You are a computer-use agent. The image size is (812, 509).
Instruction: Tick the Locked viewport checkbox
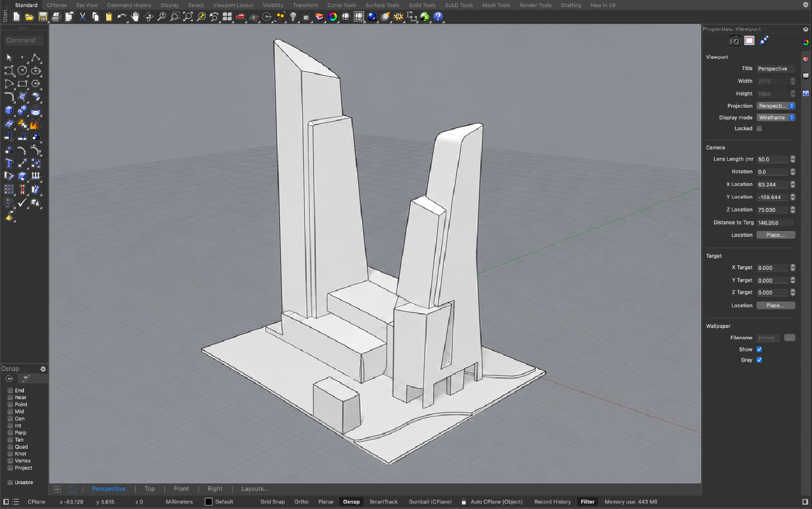click(759, 129)
